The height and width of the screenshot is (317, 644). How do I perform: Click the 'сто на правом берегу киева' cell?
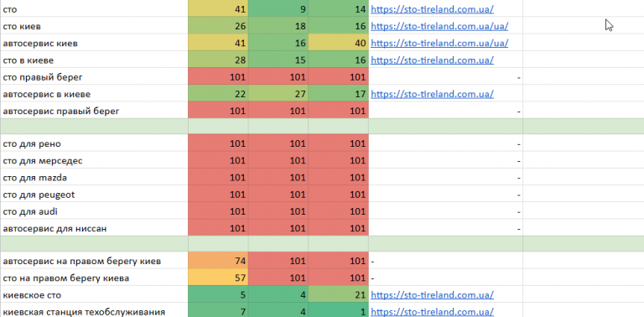point(94,278)
